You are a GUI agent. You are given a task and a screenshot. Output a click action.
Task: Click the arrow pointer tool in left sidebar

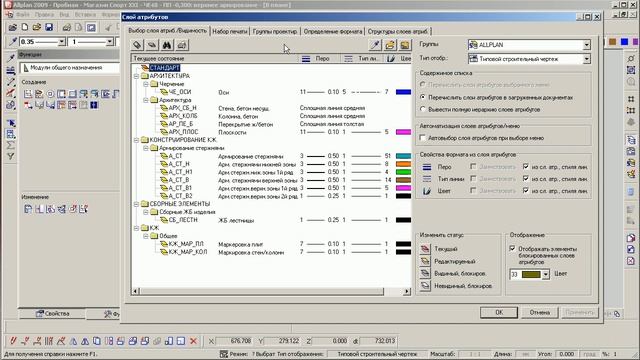pos(11,123)
